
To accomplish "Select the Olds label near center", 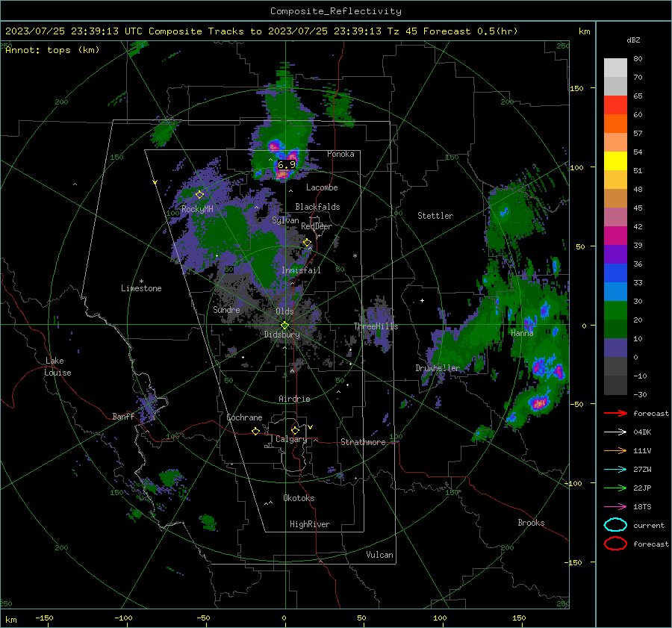I will pyautogui.click(x=284, y=311).
